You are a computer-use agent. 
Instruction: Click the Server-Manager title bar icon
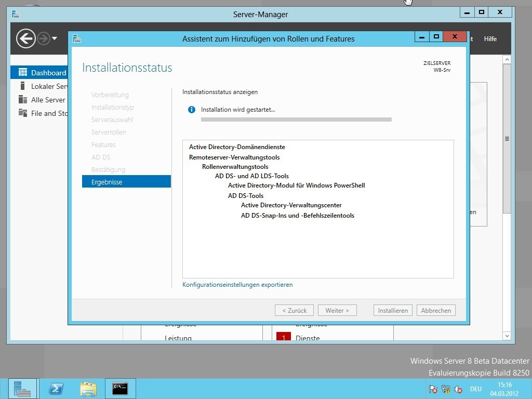(16, 14)
